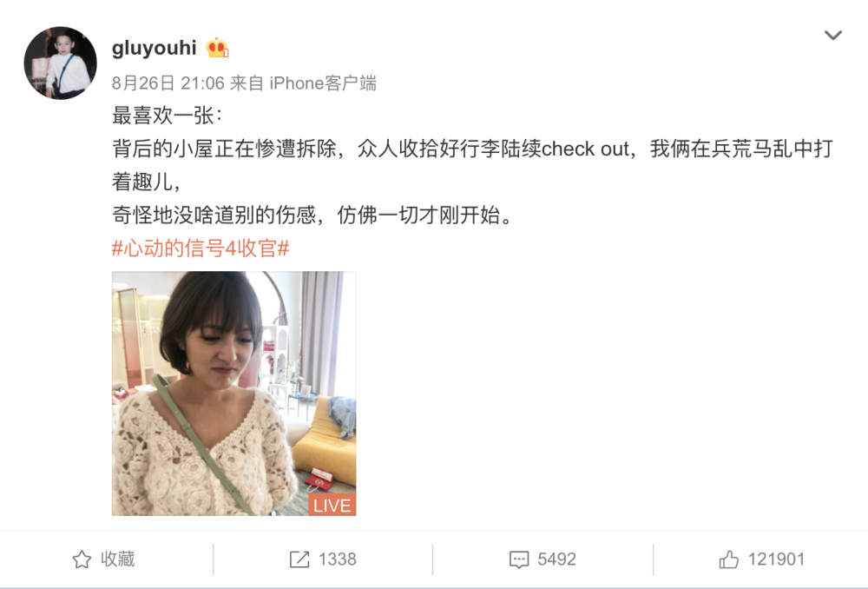Click the post text starting 最喜欢一张

[x=168, y=116]
